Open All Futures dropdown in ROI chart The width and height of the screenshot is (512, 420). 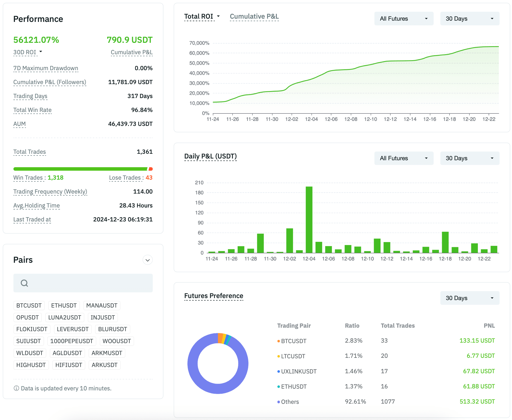(404, 19)
